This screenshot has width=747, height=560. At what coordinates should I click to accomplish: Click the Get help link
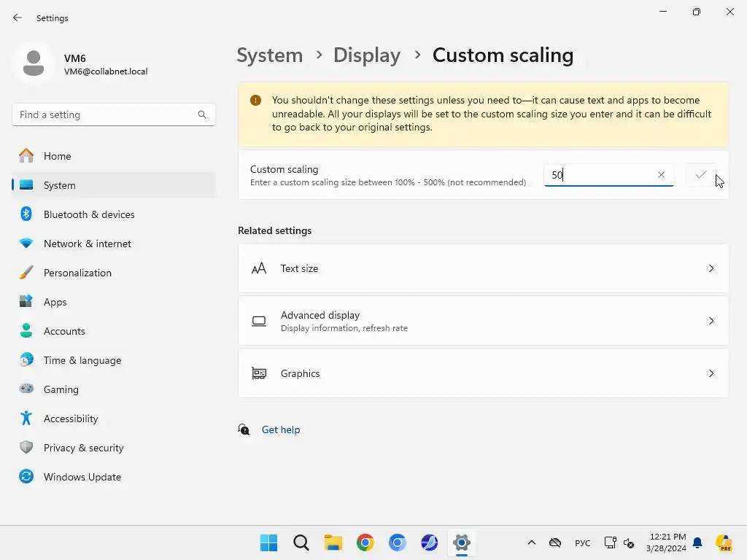tap(281, 429)
